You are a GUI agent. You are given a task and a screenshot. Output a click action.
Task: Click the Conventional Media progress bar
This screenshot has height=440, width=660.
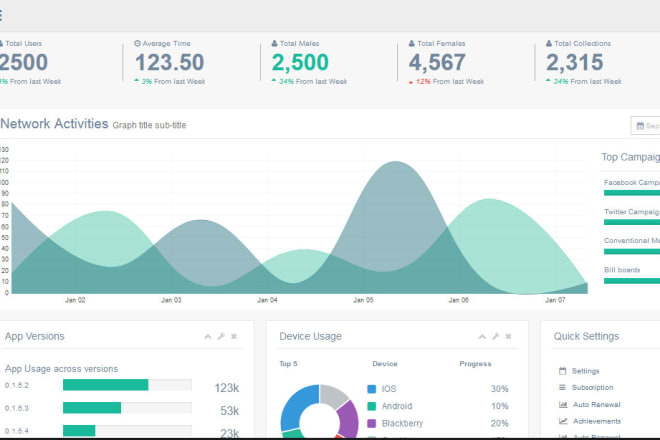632,251
